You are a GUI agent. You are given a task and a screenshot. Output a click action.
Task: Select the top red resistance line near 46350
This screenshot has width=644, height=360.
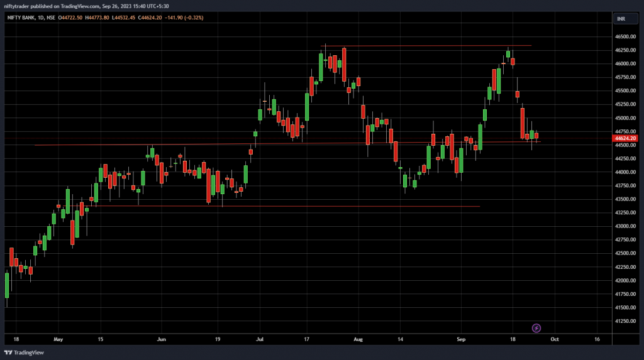427,46
